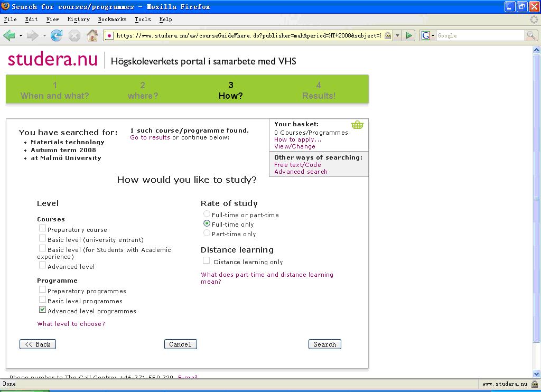This screenshot has width=541, height=392.
Task: Click the page scrollbar up arrow
Action: tap(537, 50)
